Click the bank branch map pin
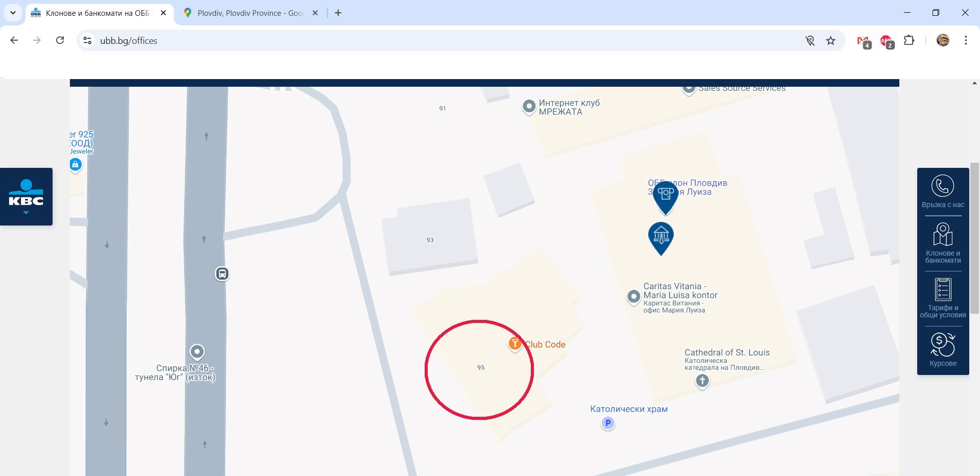 tap(661, 238)
